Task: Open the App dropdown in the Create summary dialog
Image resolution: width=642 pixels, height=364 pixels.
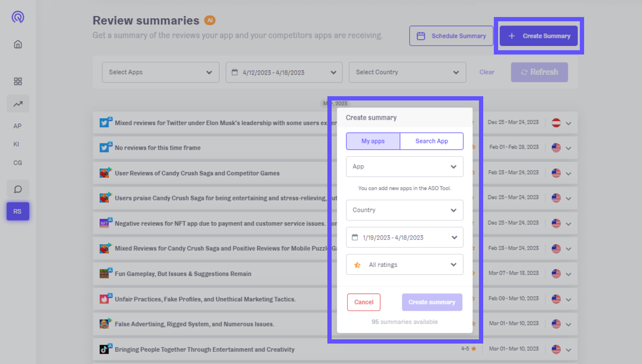Action: point(404,166)
